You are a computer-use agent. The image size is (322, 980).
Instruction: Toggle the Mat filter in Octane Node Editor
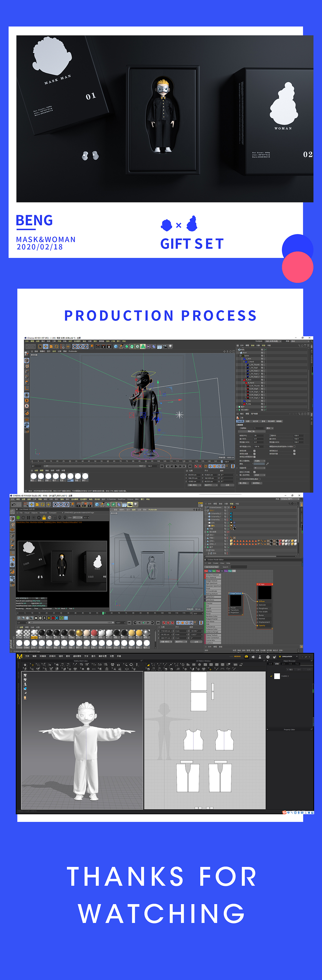point(206,571)
